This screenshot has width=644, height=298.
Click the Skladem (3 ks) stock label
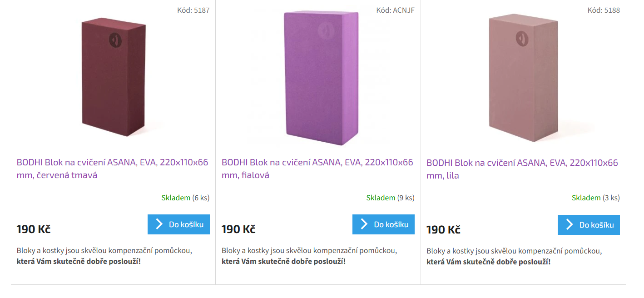tap(595, 198)
